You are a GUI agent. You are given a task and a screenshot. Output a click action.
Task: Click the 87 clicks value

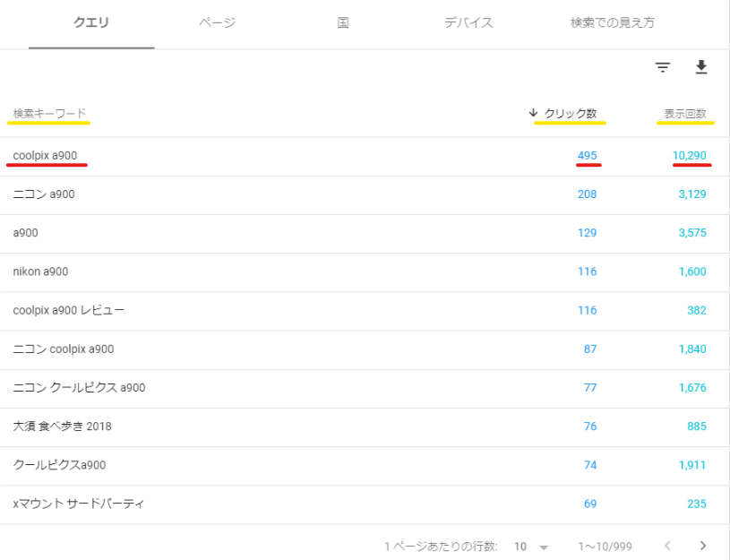click(x=590, y=349)
